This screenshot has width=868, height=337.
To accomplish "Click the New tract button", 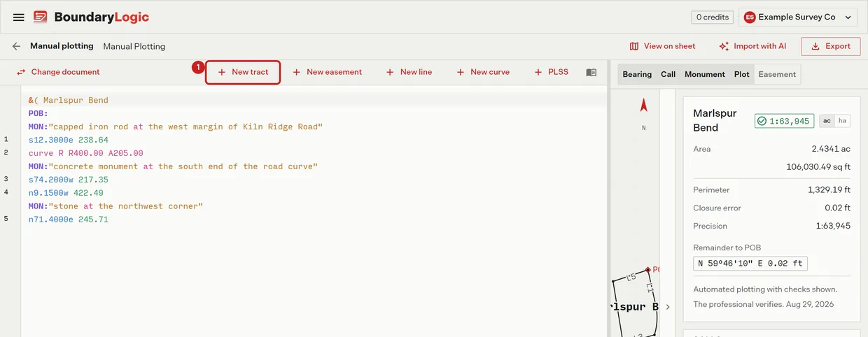I will (243, 72).
